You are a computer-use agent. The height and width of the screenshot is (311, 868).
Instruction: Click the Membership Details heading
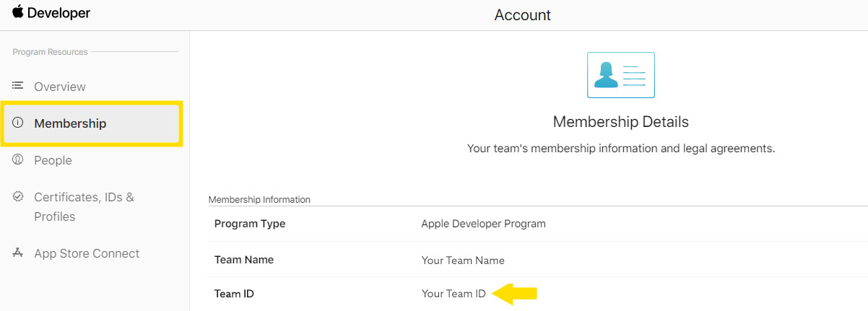(621, 122)
